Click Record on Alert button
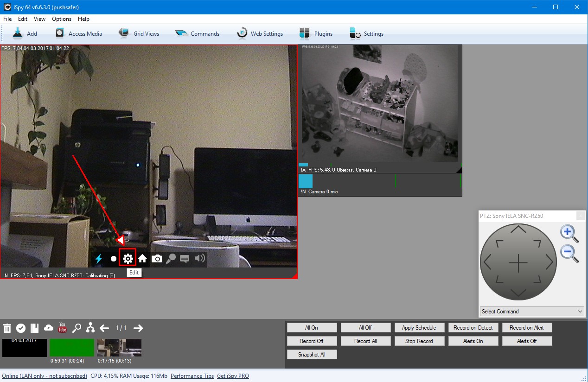The width and height of the screenshot is (588, 382). click(x=527, y=328)
